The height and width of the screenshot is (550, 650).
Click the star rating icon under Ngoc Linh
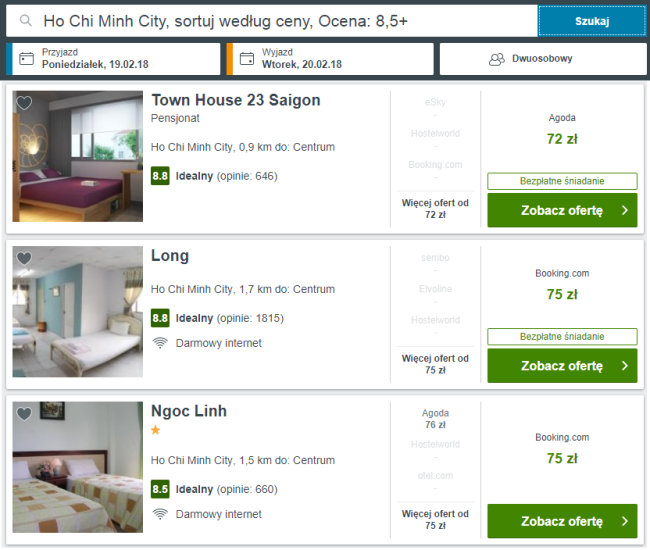click(156, 430)
